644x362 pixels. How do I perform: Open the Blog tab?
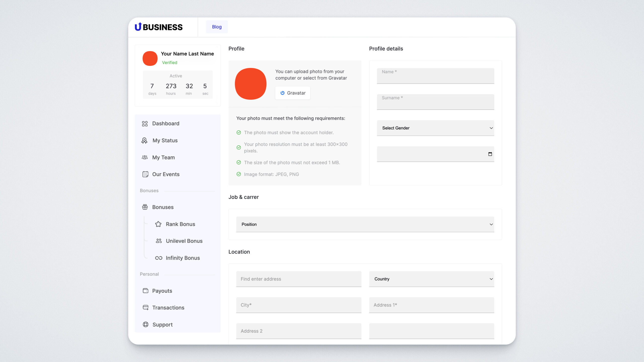pyautogui.click(x=217, y=27)
